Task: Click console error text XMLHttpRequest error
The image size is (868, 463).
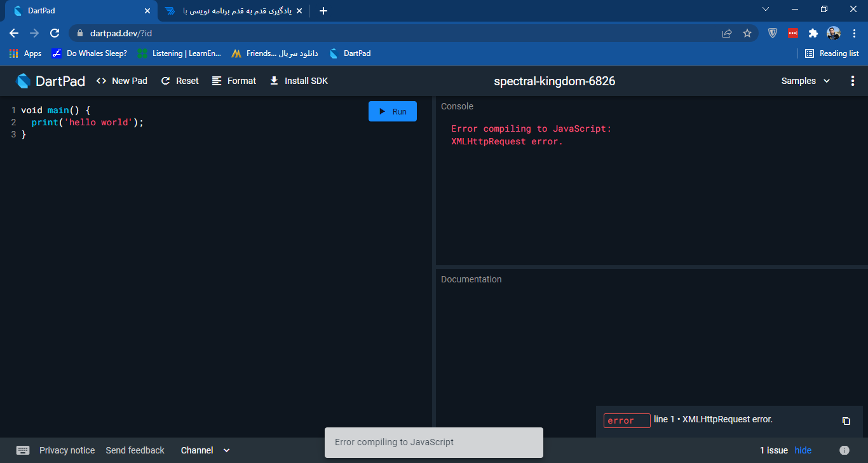Action: coord(507,141)
